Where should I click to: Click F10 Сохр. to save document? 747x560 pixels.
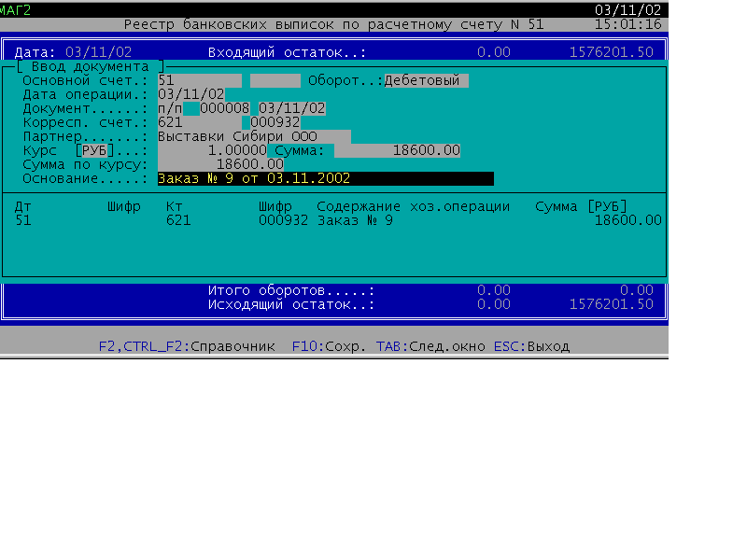click(329, 346)
